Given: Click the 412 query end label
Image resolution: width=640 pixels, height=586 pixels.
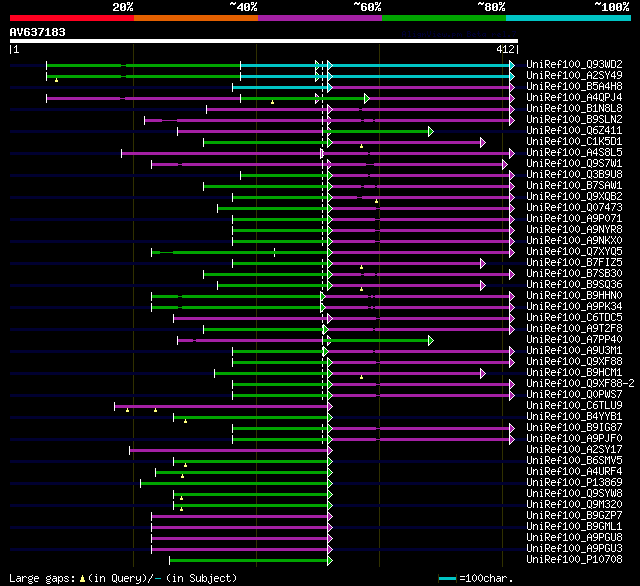Looking at the screenshot, I should tap(505, 49).
